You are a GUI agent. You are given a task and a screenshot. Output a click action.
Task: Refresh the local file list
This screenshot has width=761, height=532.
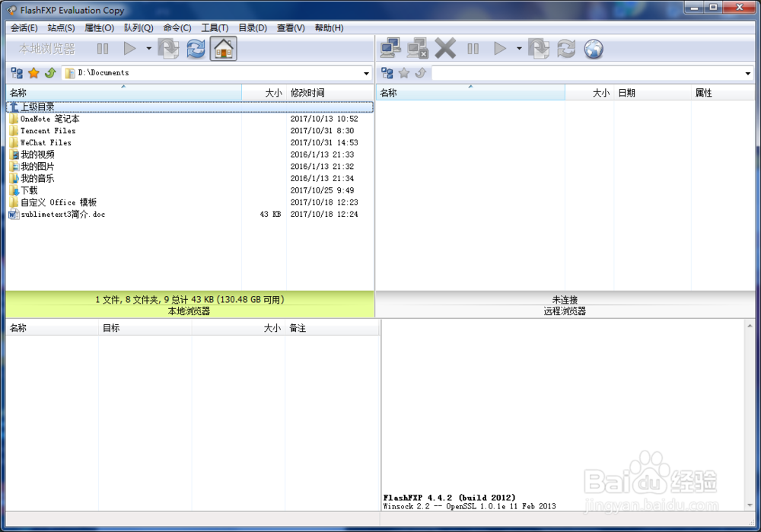click(x=196, y=49)
